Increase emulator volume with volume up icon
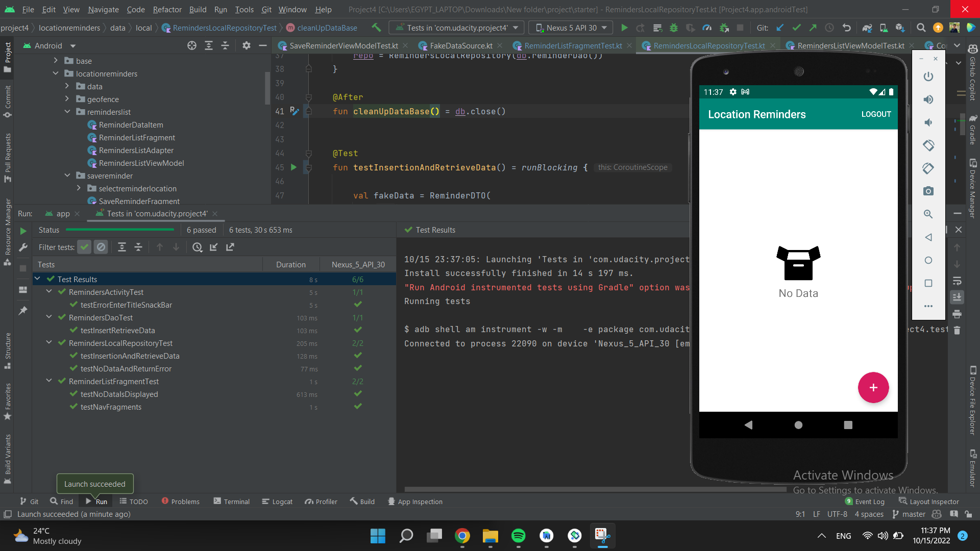980x551 pixels. click(928, 99)
